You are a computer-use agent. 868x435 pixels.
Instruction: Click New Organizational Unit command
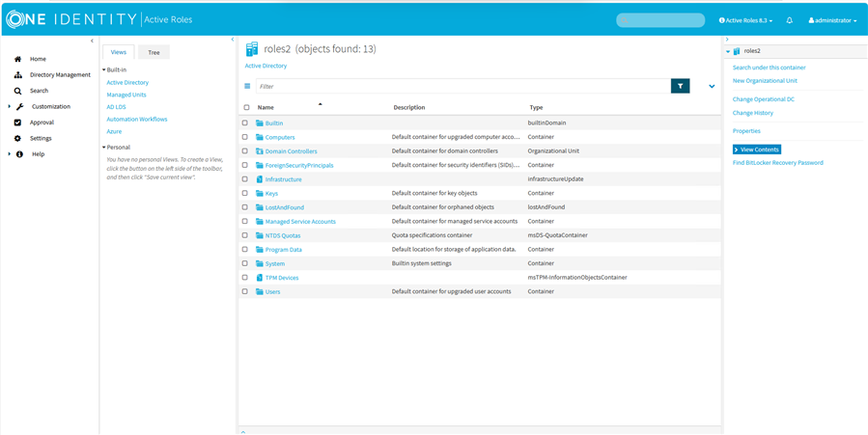(x=765, y=81)
